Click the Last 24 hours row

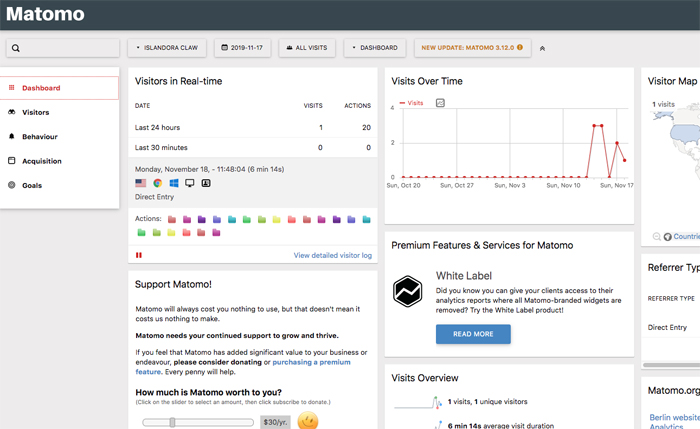(253, 128)
